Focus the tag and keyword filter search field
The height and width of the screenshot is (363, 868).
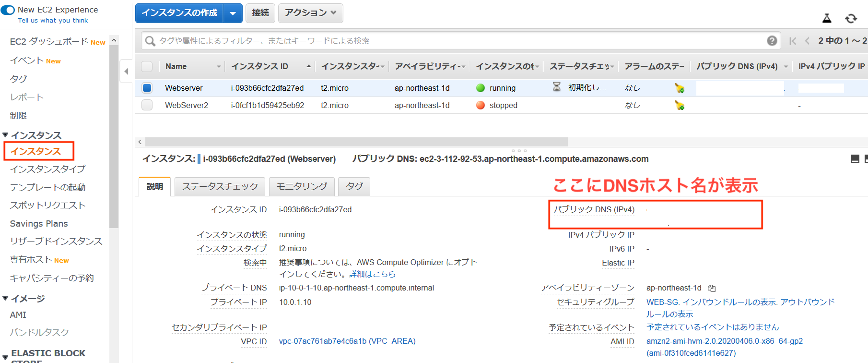click(460, 41)
